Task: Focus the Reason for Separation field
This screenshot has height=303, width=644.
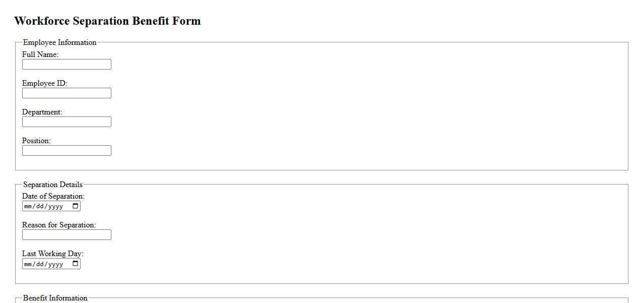Action: pyautogui.click(x=67, y=235)
